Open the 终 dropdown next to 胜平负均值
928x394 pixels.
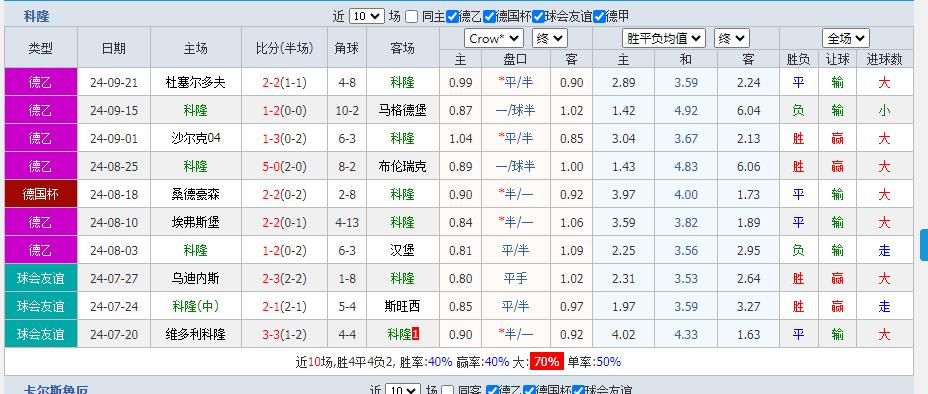(x=732, y=38)
